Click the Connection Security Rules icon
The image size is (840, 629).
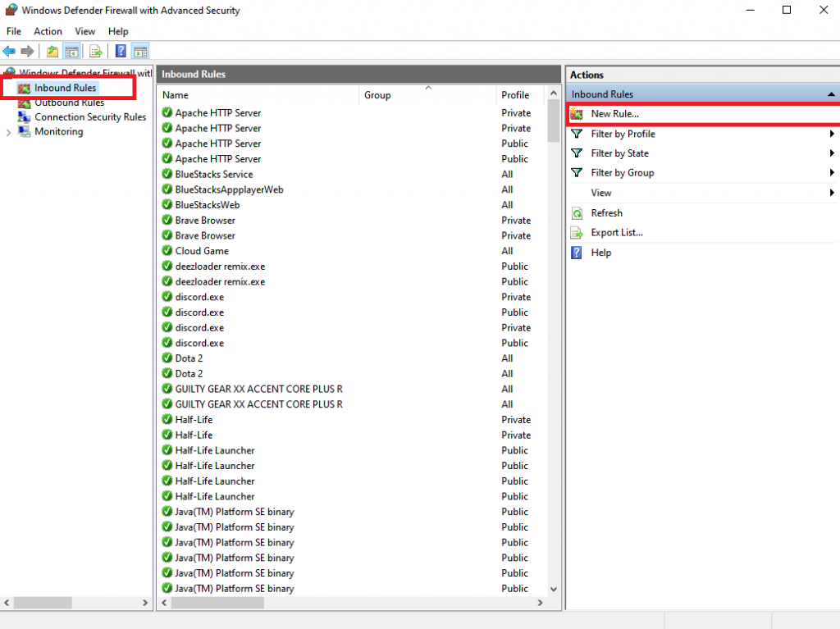[x=24, y=116]
